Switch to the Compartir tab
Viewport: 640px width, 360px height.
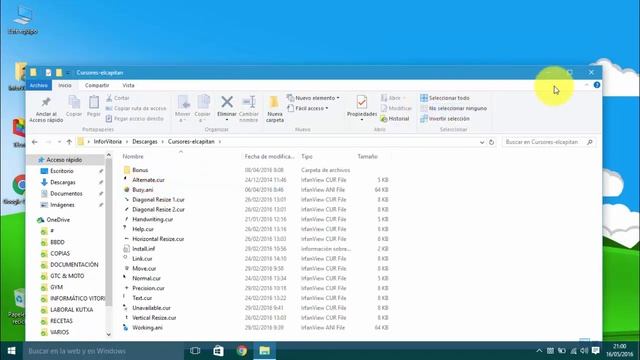97,85
